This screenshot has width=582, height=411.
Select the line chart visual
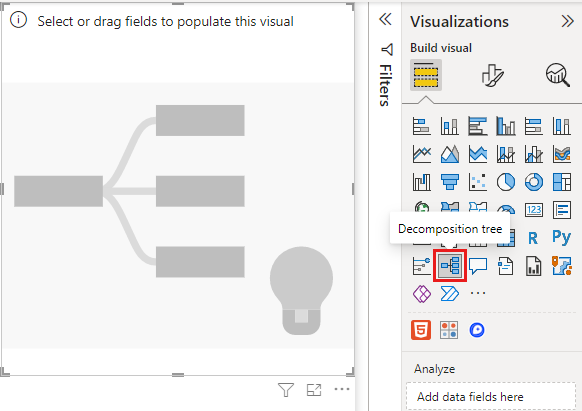coord(422,154)
